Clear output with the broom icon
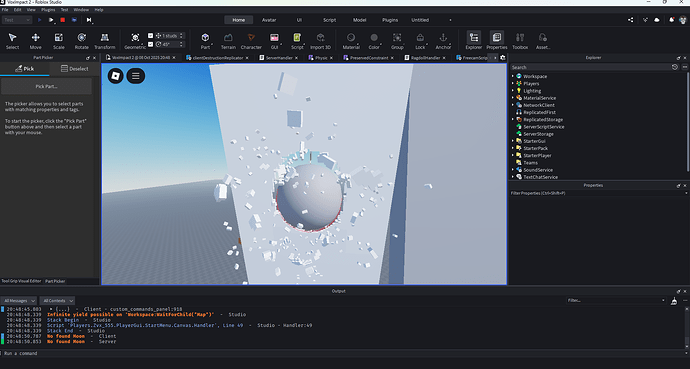Viewport: 690px width, 369px height. (674, 301)
